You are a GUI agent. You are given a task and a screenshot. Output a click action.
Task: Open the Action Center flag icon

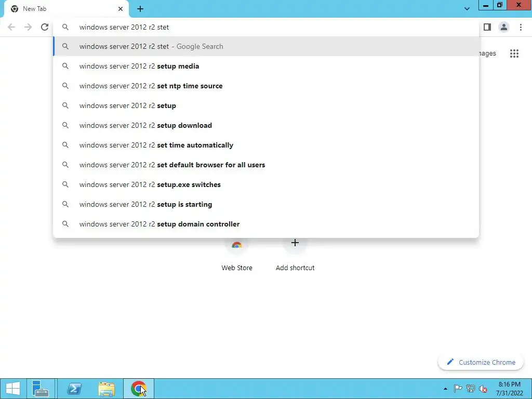click(x=458, y=389)
